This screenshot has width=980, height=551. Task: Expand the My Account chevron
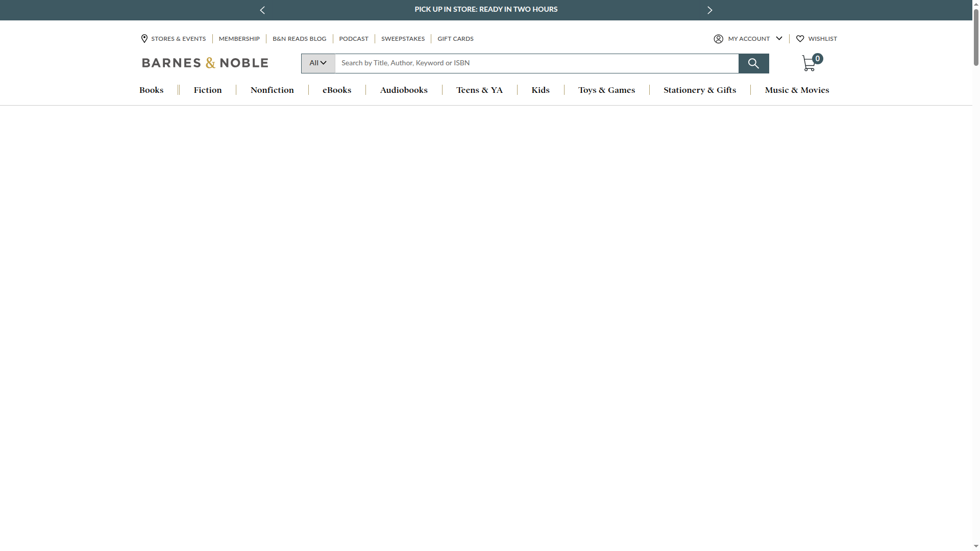click(779, 39)
